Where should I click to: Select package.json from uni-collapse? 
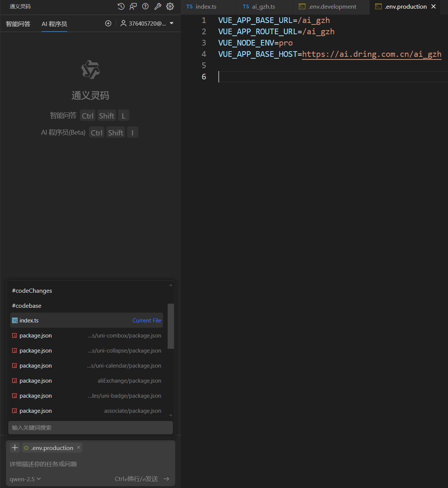86,351
